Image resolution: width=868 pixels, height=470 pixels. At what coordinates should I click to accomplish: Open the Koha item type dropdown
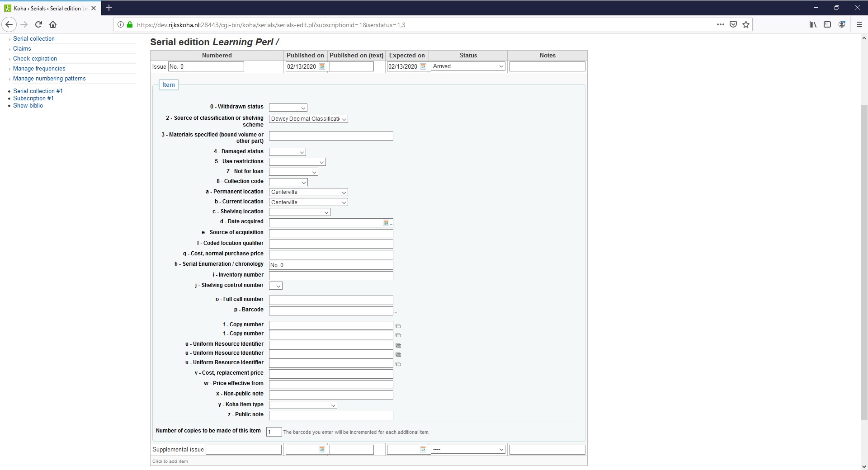point(302,405)
